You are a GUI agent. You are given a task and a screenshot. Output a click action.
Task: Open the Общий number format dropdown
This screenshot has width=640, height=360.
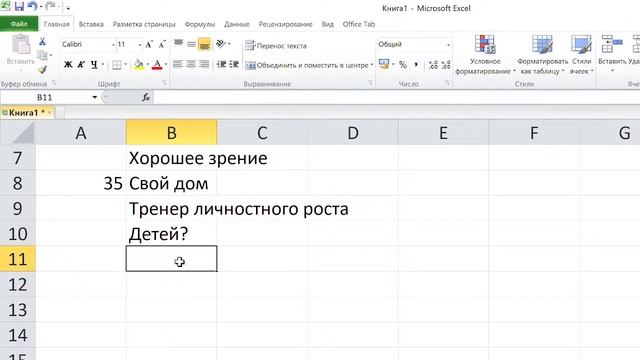448,44
